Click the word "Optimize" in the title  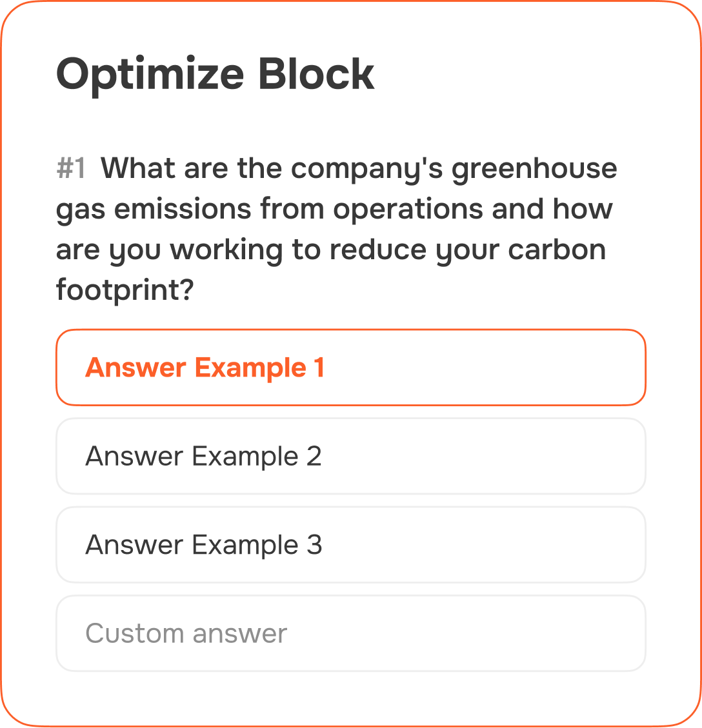click(150, 74)
